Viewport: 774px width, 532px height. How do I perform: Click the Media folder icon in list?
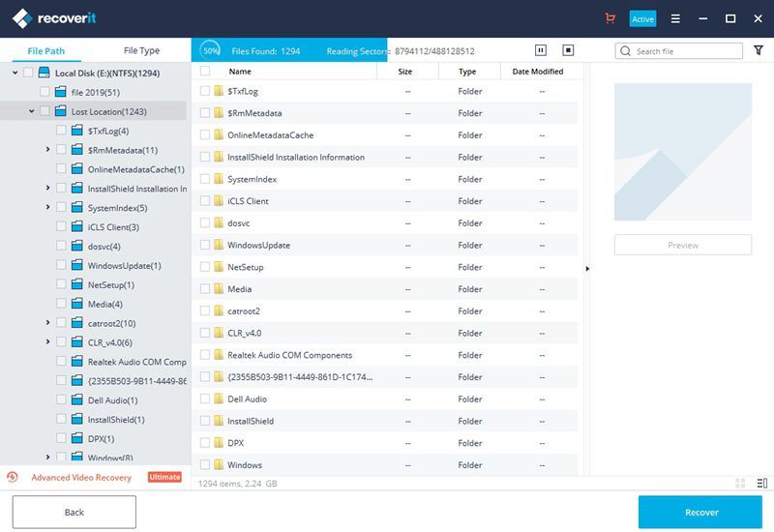click(x=219, y=288)
